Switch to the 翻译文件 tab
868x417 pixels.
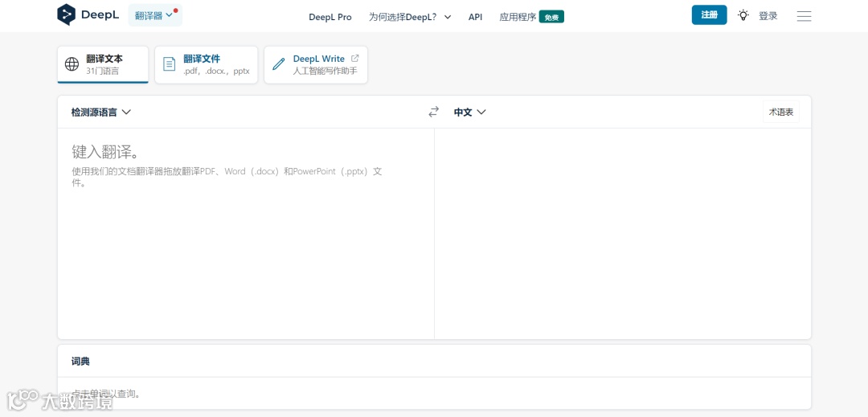(206, 65)
